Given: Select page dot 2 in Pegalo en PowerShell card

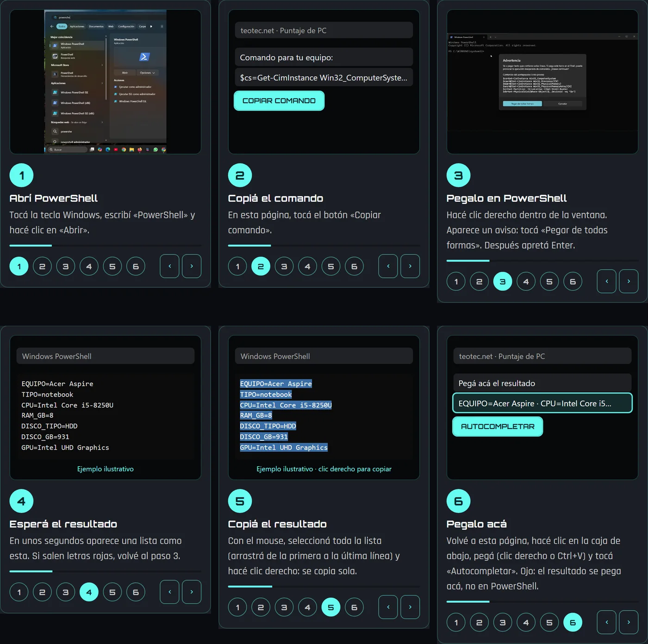Looking at the screenshot, I should point(479,282).
